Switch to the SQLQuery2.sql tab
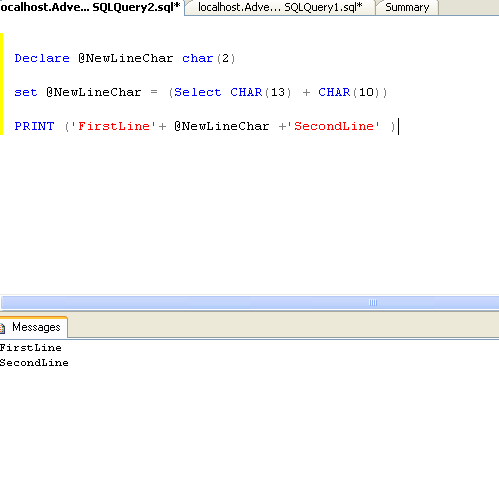Screen dimensions: 499x494 tap(91, 7)
